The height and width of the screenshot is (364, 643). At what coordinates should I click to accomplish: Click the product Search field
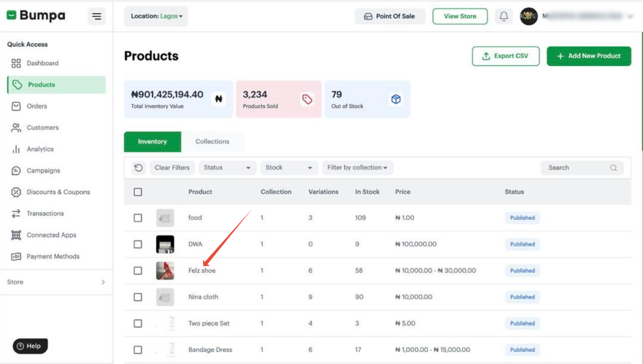(582, 168)
